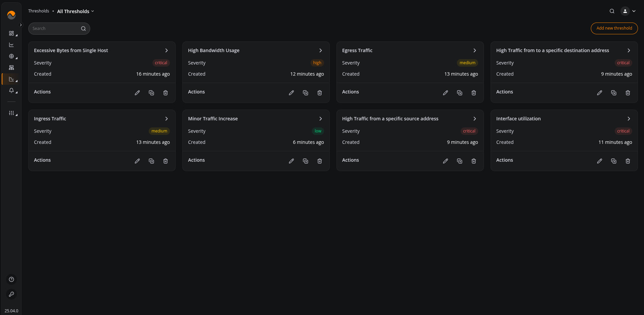Delete the Interface utilization threshold
644x315 pixels.
click(628, 161)
